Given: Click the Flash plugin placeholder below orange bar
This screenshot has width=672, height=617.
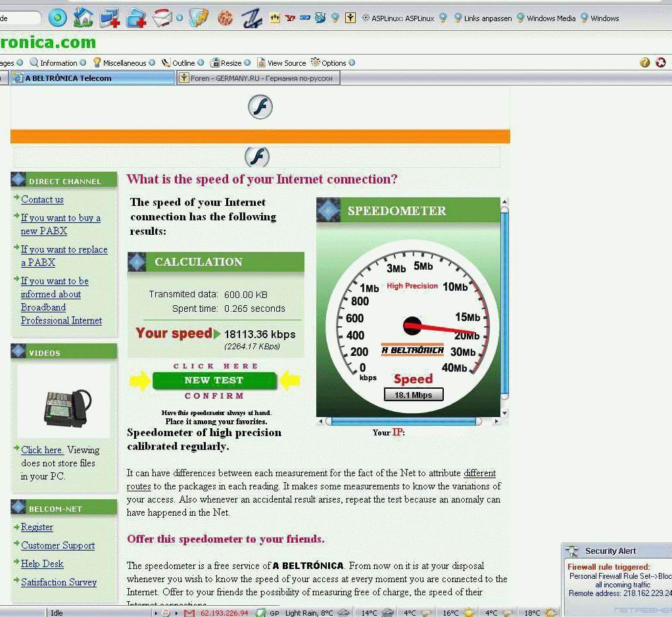Looking at the screenshot, I should [x=257, y=157].
